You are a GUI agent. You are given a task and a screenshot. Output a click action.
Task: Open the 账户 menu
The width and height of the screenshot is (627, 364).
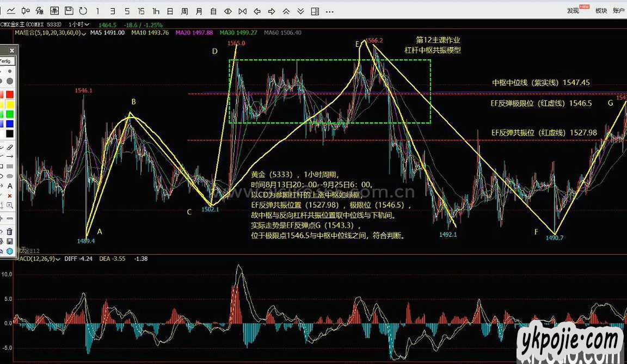click(x=619, y=11)
